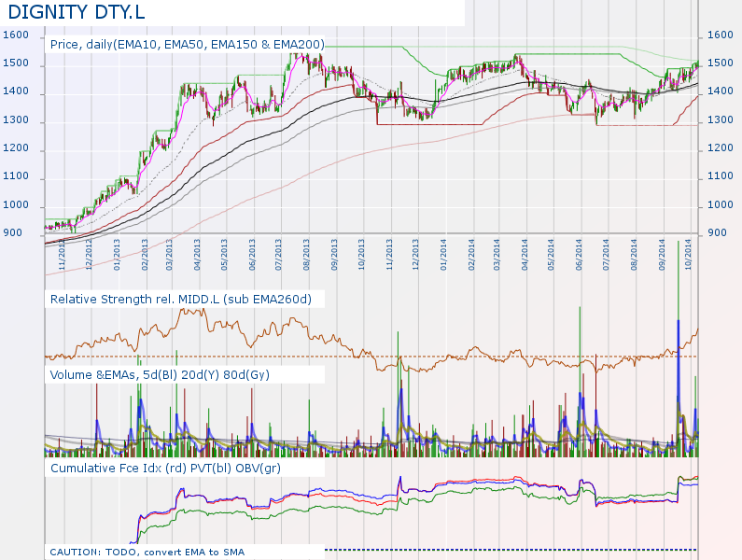Click the 12/2012 date axis label
The height and width of the screenshot is (560, 742).
click(89, 255)
